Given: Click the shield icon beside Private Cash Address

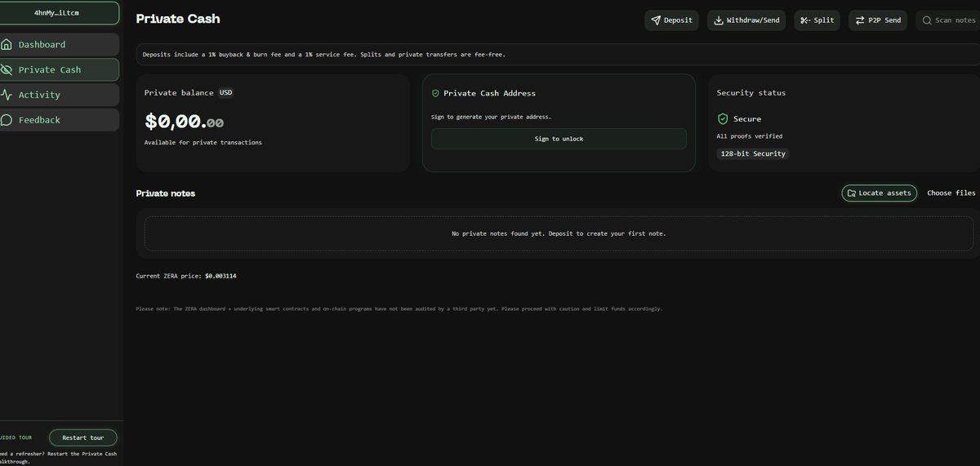Looking at the screenshot, I should click(435, 93).
